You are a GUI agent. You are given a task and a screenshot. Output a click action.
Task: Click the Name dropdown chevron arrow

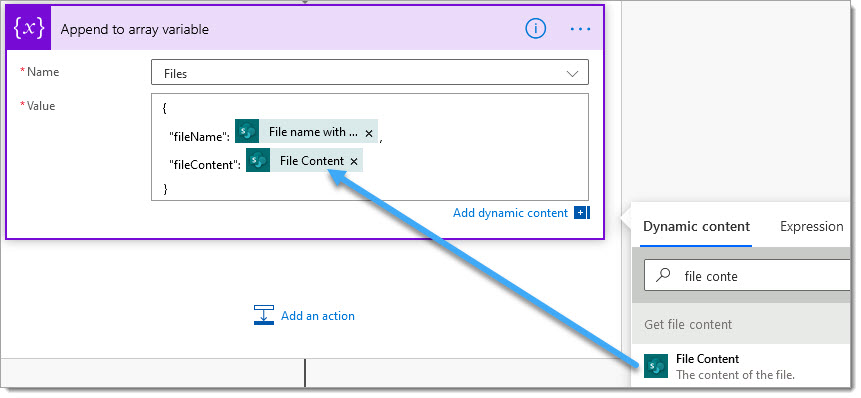point(572,74)
